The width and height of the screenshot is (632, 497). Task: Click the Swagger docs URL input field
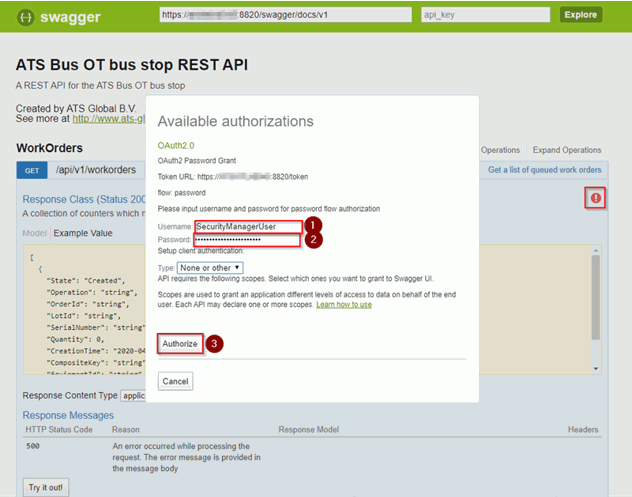pyautogui.click(x=285, y=15)
